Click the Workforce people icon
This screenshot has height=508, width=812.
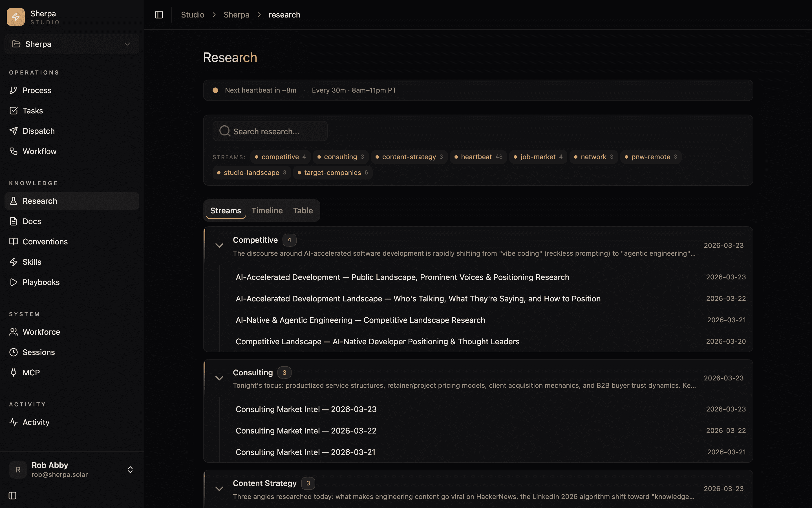pos(14,332)
